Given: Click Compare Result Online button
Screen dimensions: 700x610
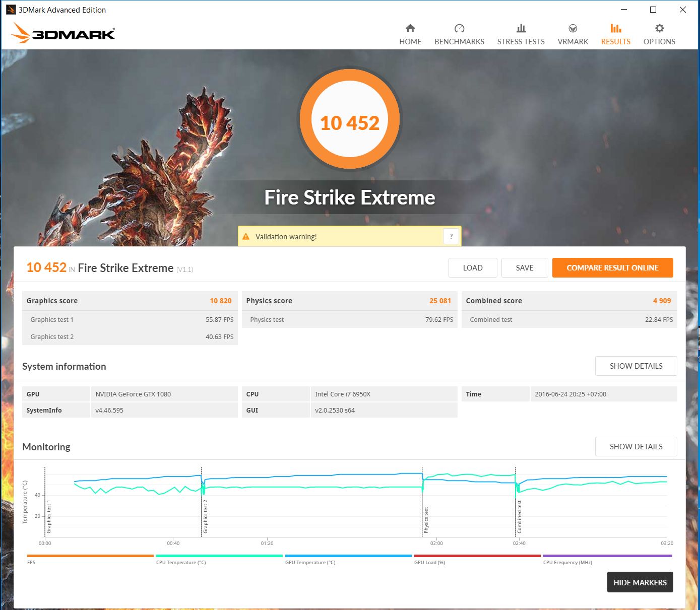Looking at the screenshot, I should tap(612, 268).
